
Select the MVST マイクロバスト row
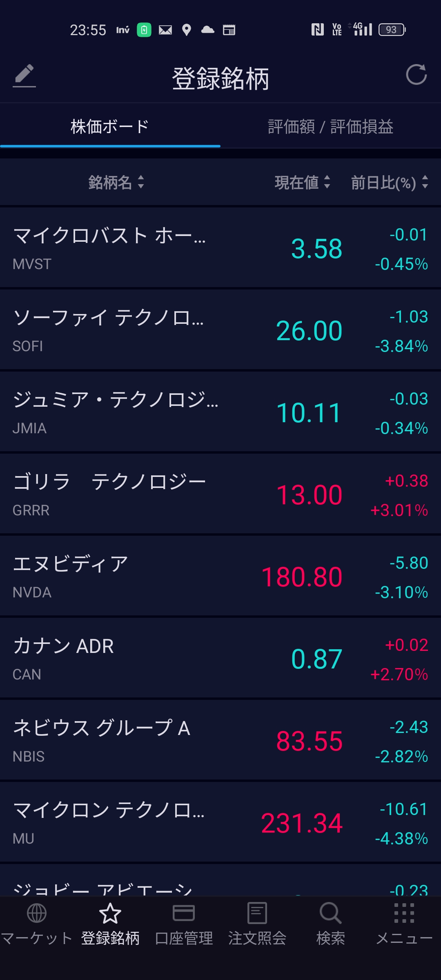220,248
